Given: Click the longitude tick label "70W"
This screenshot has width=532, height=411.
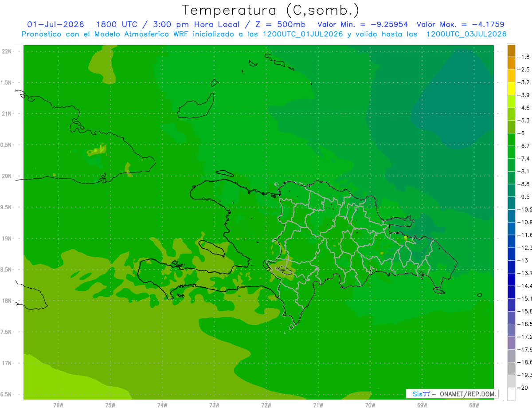Looking at the screenshot, I should click(370, 405).
